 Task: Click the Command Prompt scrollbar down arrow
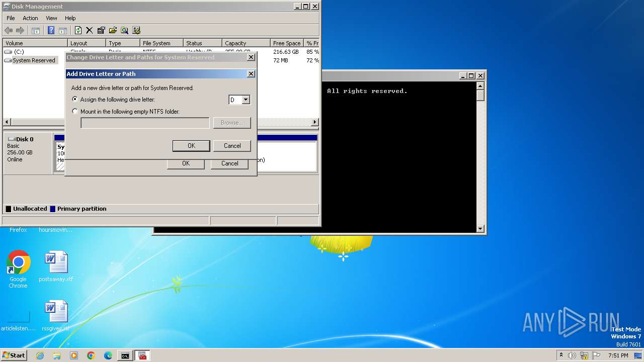tap(480, 229)
